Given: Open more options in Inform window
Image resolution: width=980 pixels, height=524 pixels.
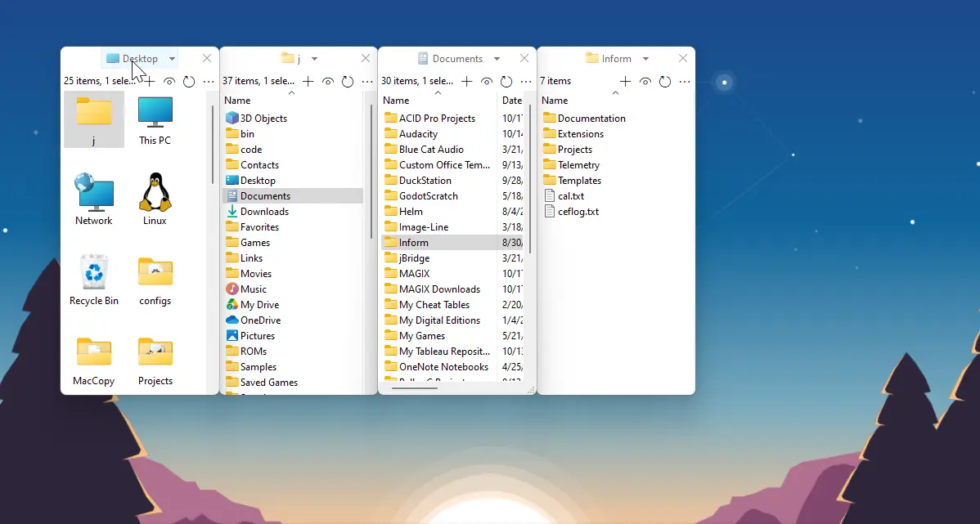Looking at the screenshot, I should click(x=685, y=81).
